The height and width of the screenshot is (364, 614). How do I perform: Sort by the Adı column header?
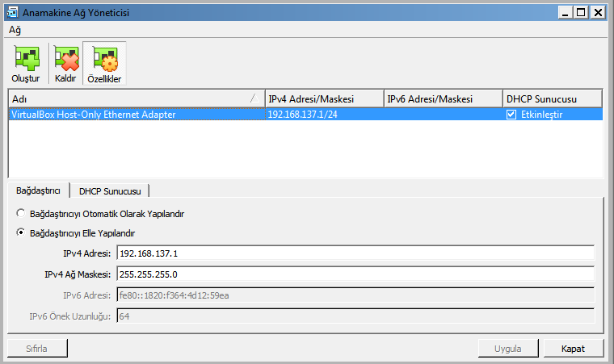[x=137, y=98]
